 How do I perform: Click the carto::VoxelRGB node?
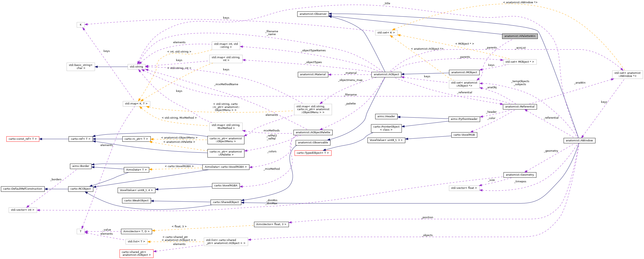click(464, 135)
